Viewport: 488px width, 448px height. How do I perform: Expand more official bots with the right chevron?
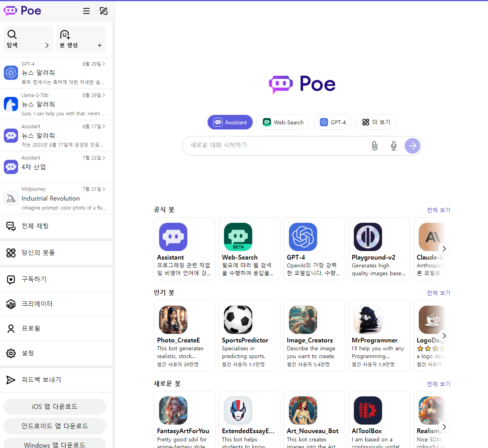(444, 249)
